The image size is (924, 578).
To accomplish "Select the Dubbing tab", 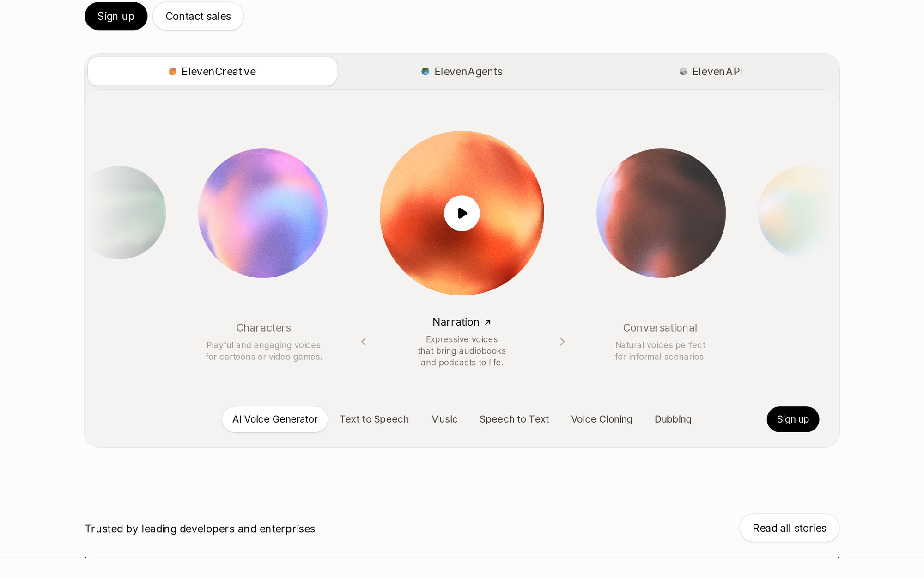I will click(x=673, y=419).
